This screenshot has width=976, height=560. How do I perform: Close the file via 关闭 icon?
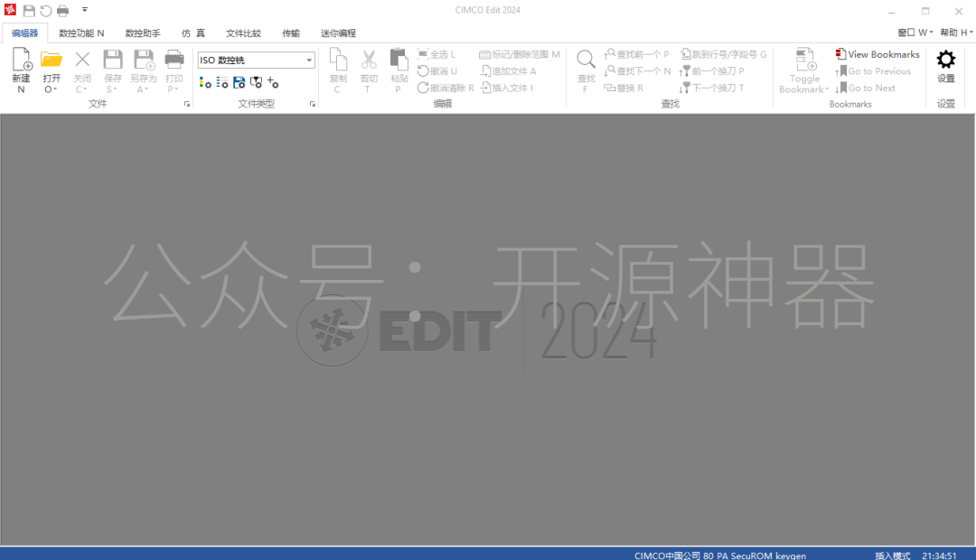pos(82,61)
